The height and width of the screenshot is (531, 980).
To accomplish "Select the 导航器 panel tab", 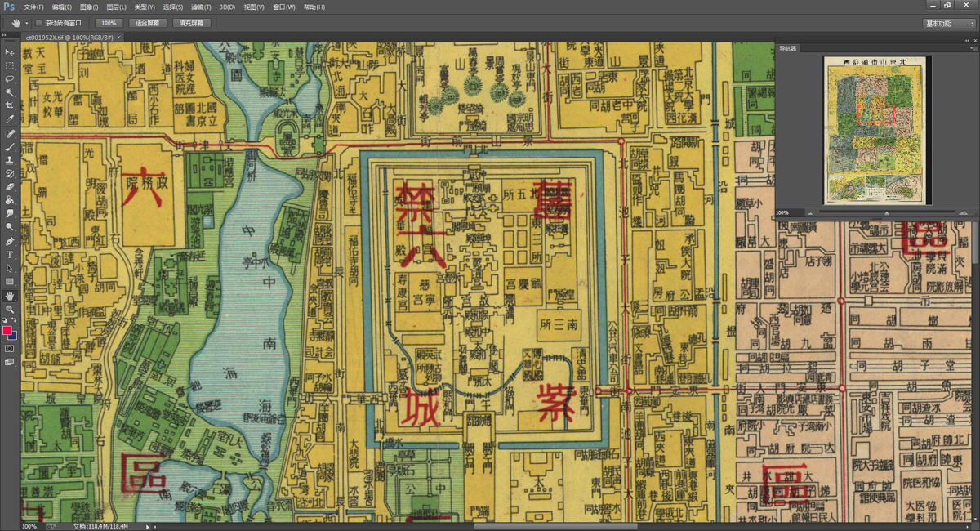I will coord(787,48).
